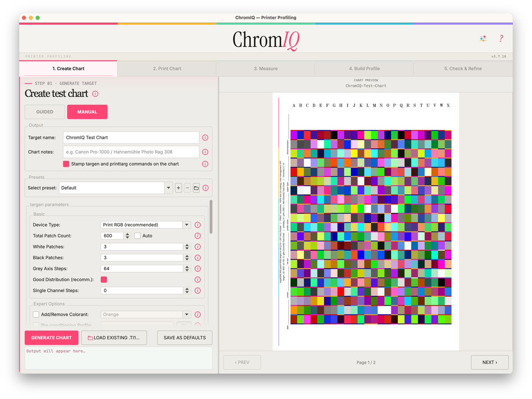
Task: Click the GENERATE CHART button
Action: click(51, 338)
